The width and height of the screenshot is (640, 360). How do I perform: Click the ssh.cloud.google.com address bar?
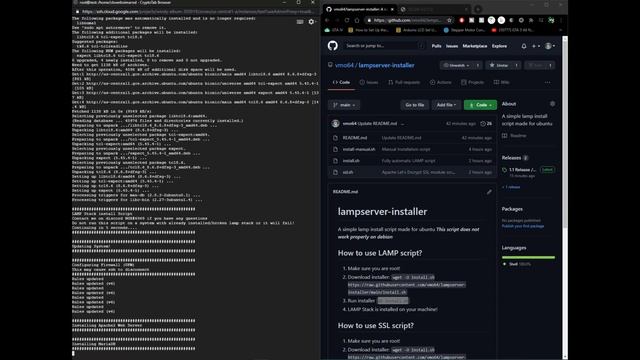click(196, 12)
